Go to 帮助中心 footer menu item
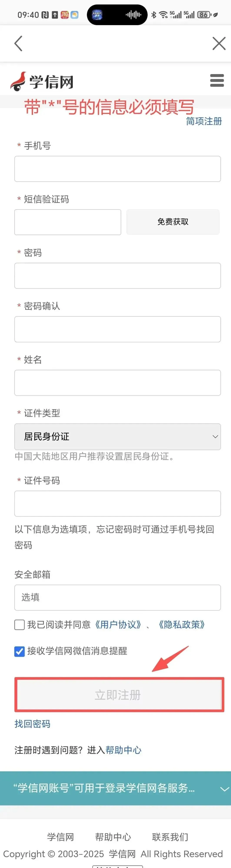 [113, 837]
